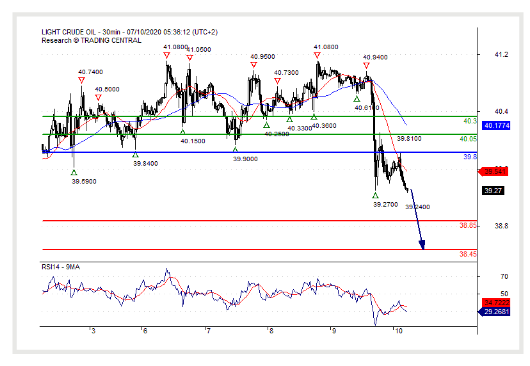
Task: Click the 41.2 price axis tick
Action: (502, 55)
